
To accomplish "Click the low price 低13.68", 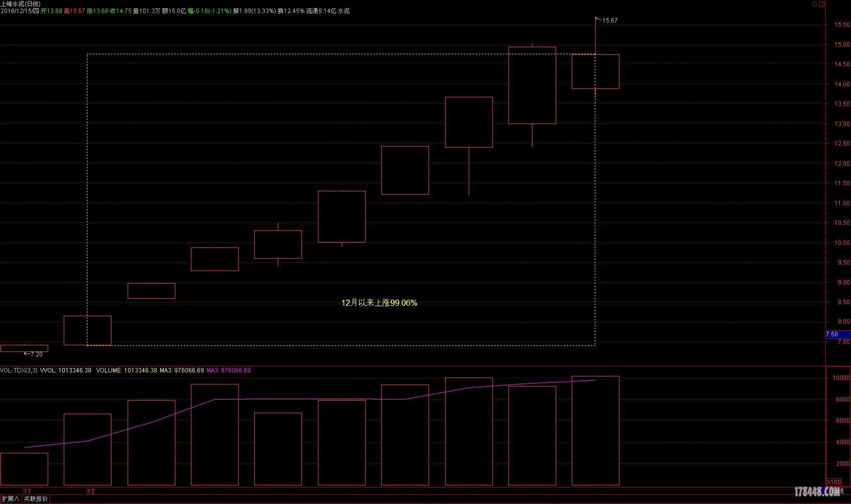I will pyautogui.click(x=97, y=11).
